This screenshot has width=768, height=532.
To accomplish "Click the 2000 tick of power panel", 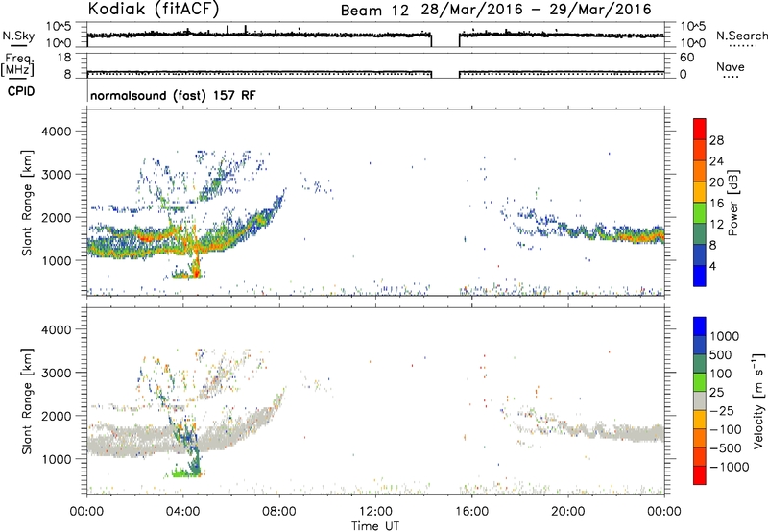I will pyautogui.click(x=56, y=217).
